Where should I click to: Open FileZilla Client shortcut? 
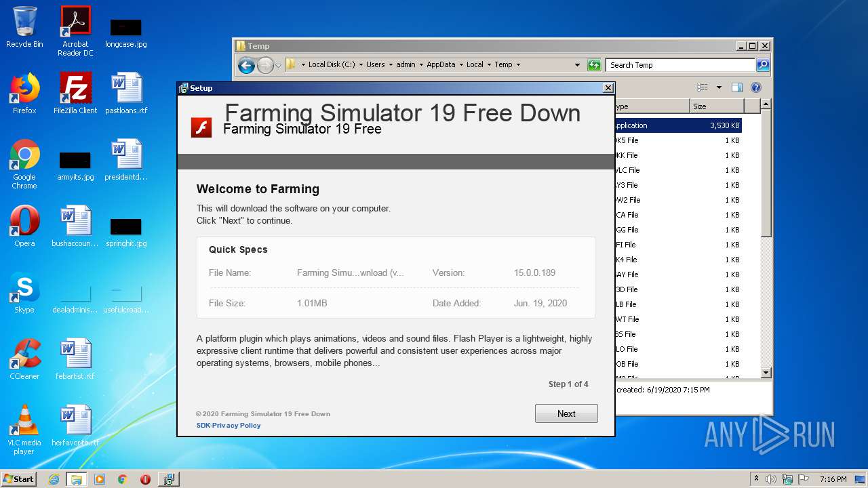[x=75, y=93]
